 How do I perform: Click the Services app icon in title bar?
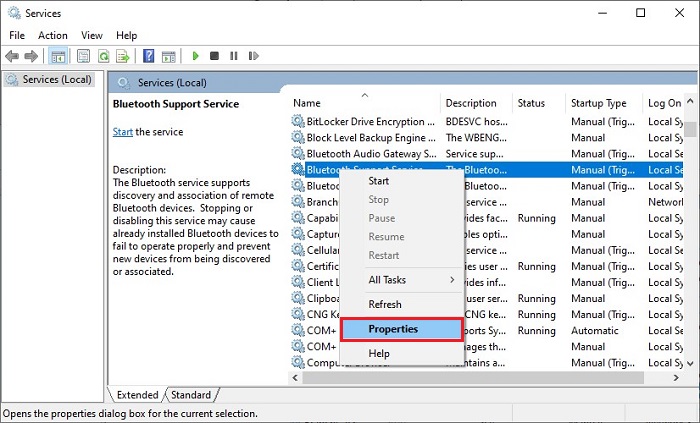coord(14,13)
